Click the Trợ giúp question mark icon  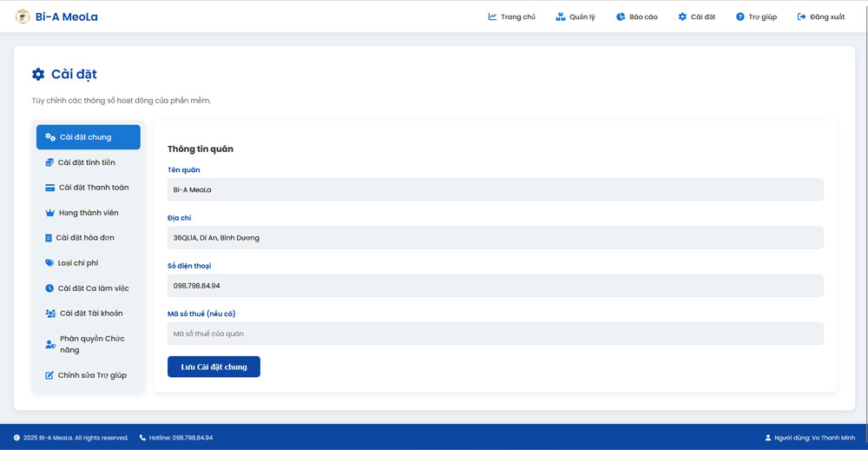point(740,17)
